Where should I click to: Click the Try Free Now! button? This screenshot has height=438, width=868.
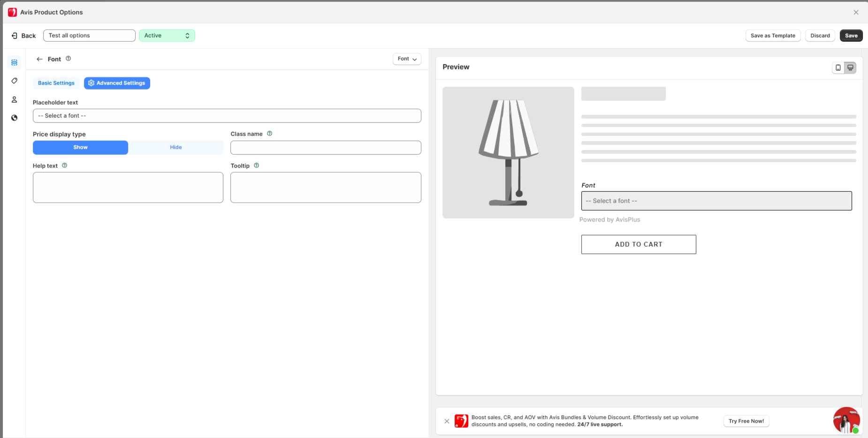(x=746, y=421)
